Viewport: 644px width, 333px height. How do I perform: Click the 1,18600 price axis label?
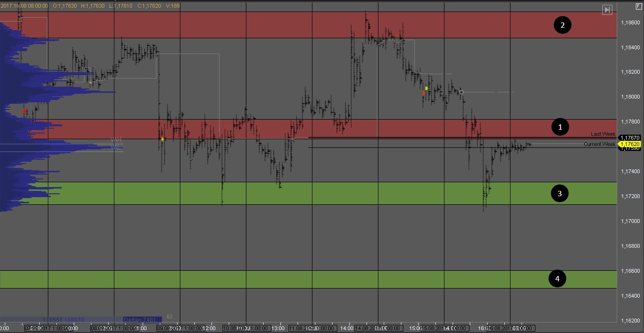(x=630, y=22)
